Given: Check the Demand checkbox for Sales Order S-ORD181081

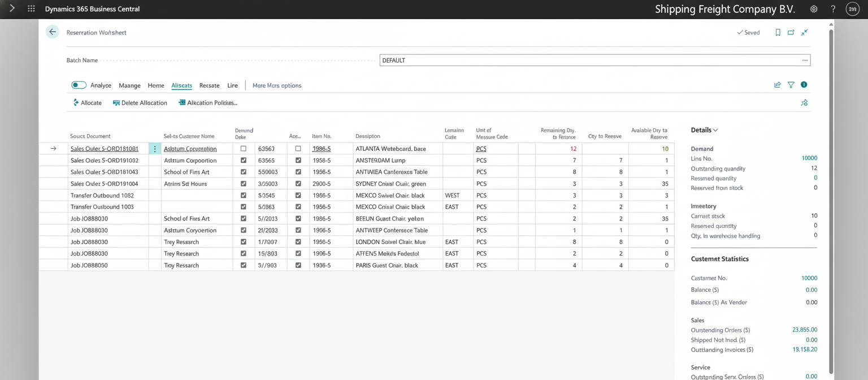Looking at the screenshot, I should pyautogui.click(x=244, y=149).
